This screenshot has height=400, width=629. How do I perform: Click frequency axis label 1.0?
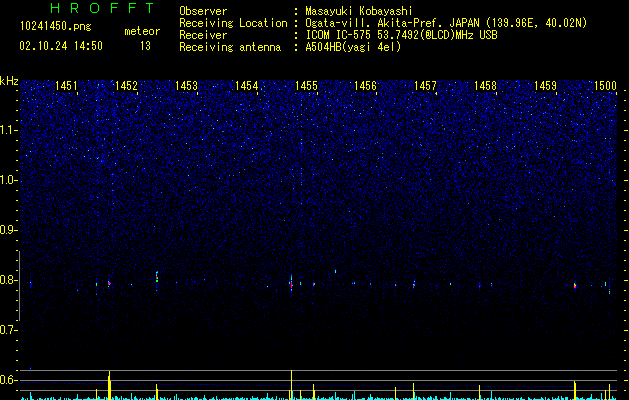[x=9, y=180]
